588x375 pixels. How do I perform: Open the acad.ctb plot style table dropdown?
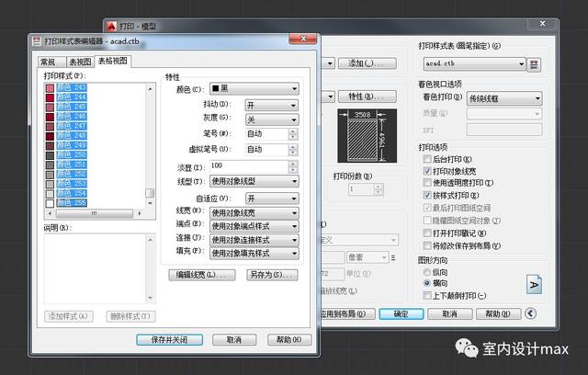(474, 63)
